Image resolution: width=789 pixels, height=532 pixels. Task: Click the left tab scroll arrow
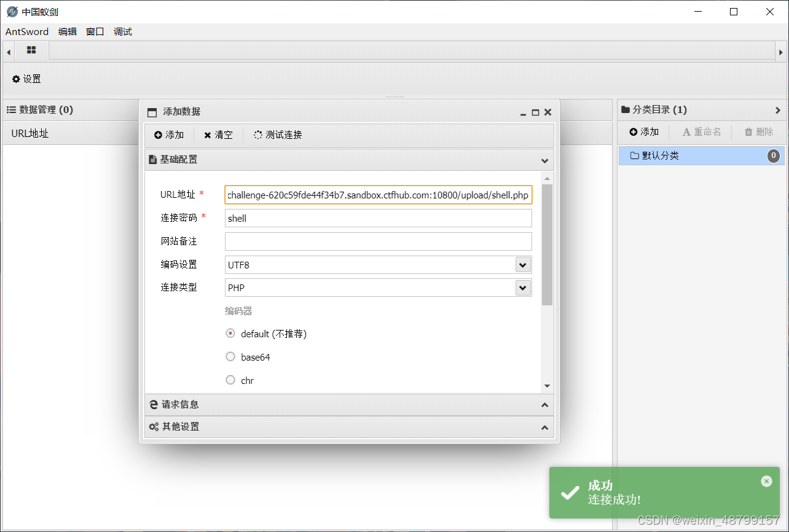tap(9, 53)
